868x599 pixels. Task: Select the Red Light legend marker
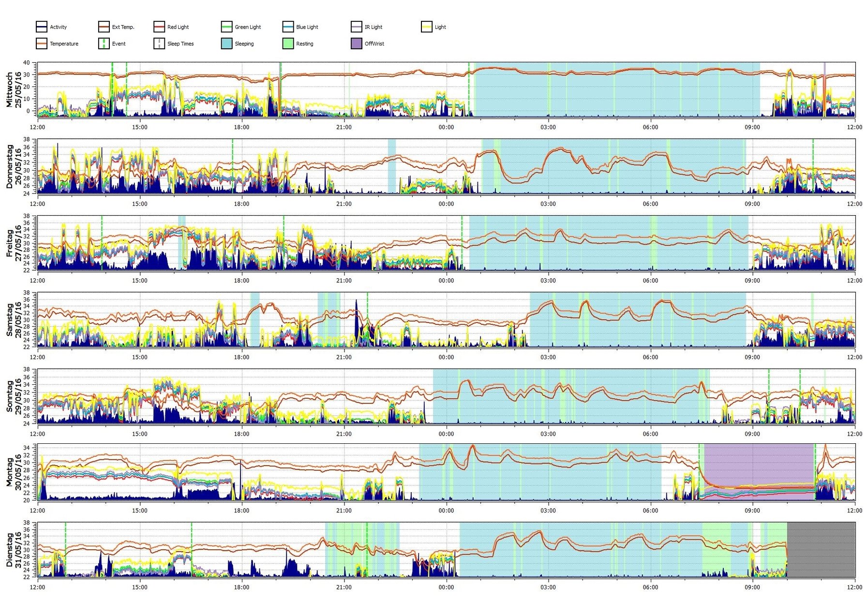click(159, 27)
